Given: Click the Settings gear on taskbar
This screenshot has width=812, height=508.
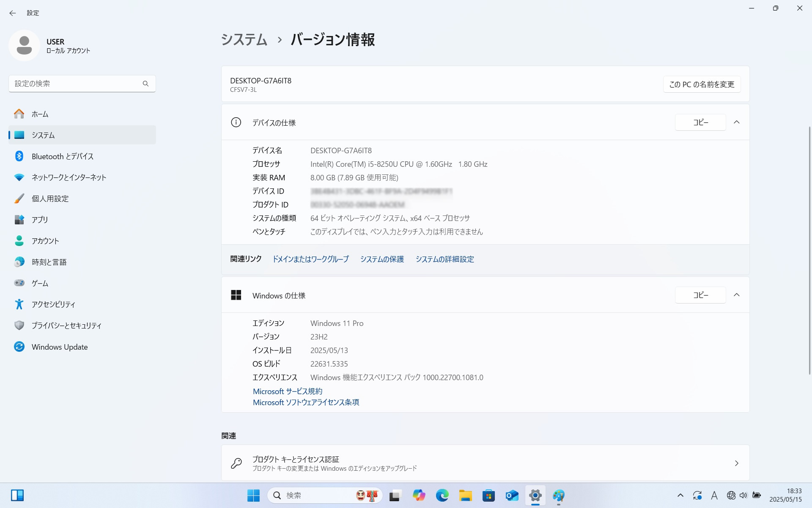Looking at the screenshot, I should [x=535, y=495].
